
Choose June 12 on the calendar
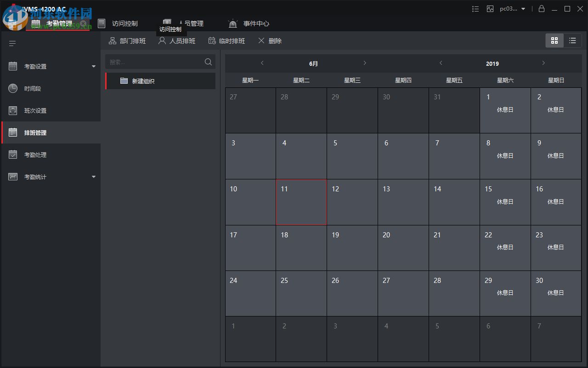pyautogui.click(x=352, y=202)
